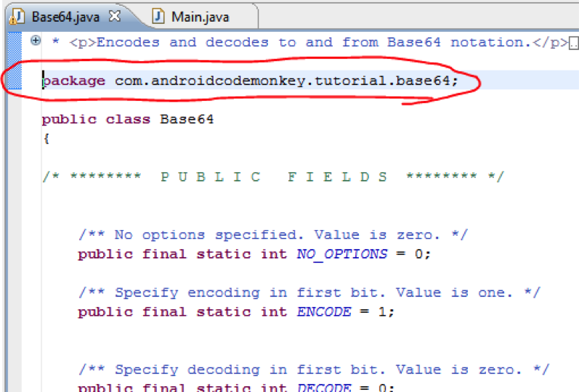
Task: Click the 'Encodes and decodes' header comment
Action: pos(309,42)
